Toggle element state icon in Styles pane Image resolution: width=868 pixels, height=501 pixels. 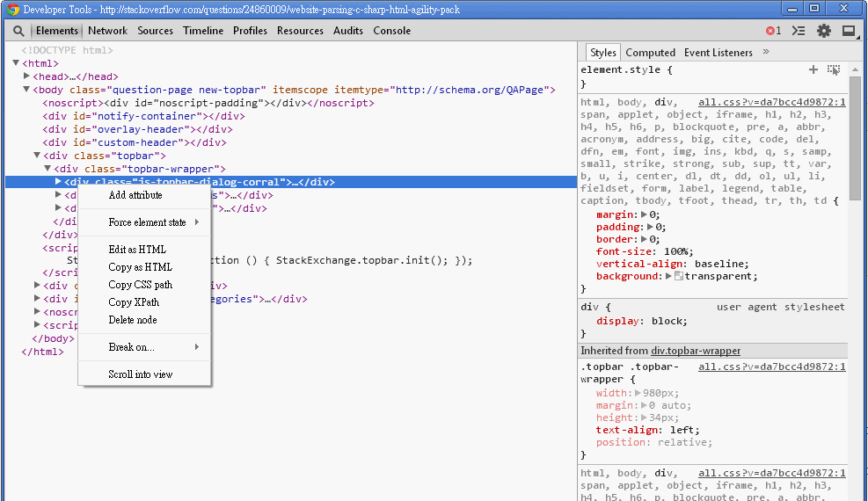click(x=833, y=69)
